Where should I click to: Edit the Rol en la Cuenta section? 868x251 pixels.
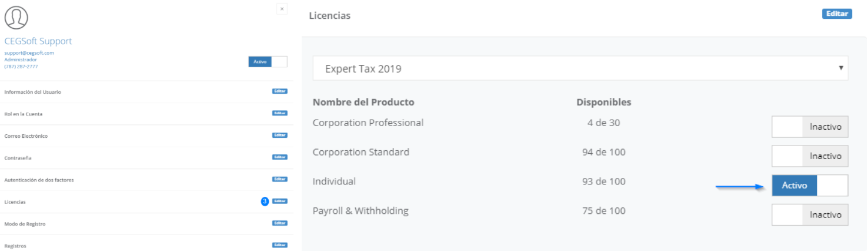tap(280, 113)
